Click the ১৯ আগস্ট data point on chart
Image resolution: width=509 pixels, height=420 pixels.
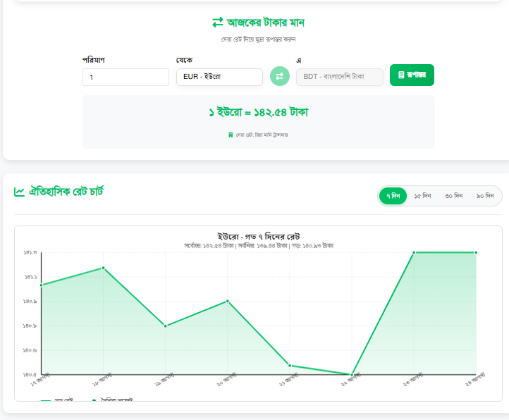(x=166, y=326)
